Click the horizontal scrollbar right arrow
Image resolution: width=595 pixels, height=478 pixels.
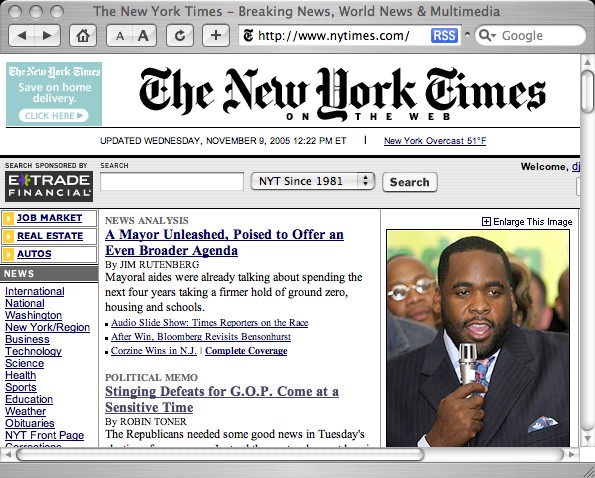point(572,454)
